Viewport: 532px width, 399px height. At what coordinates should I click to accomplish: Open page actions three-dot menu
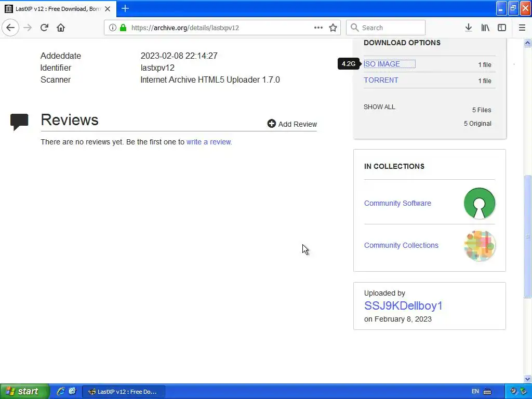point(318,28)
